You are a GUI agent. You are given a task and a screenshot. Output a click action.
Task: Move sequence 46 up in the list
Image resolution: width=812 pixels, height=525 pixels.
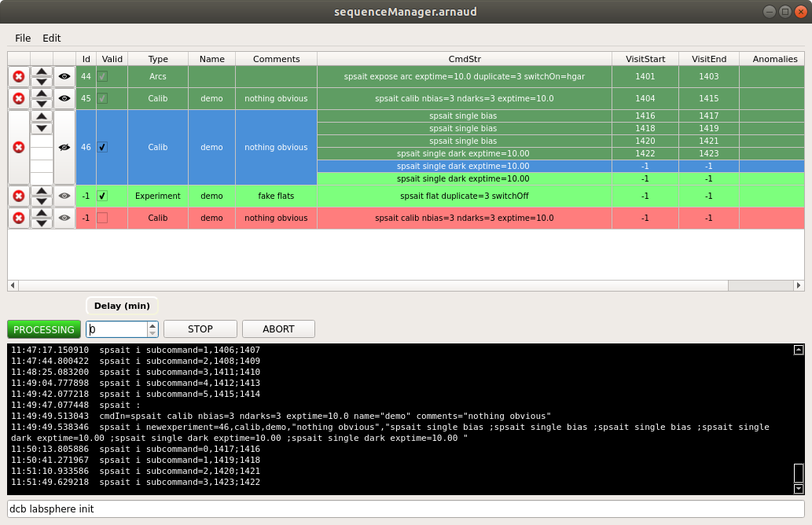[x=42, y=116]
